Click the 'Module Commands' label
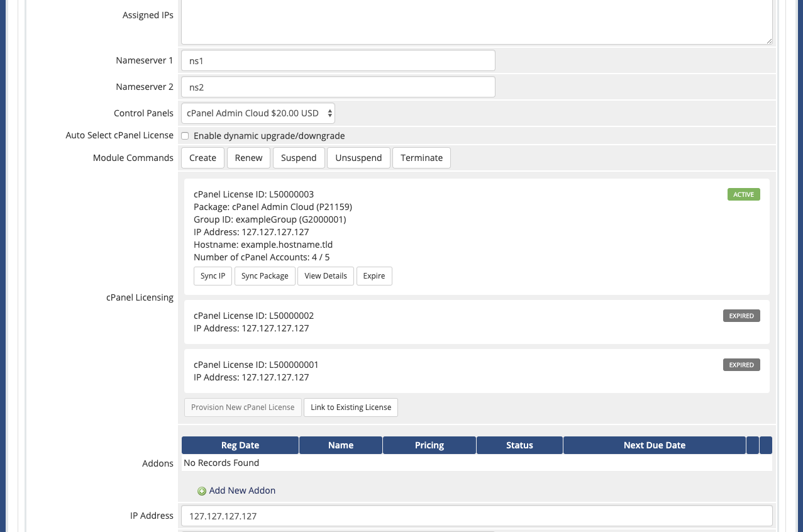 tap(133, 158)
